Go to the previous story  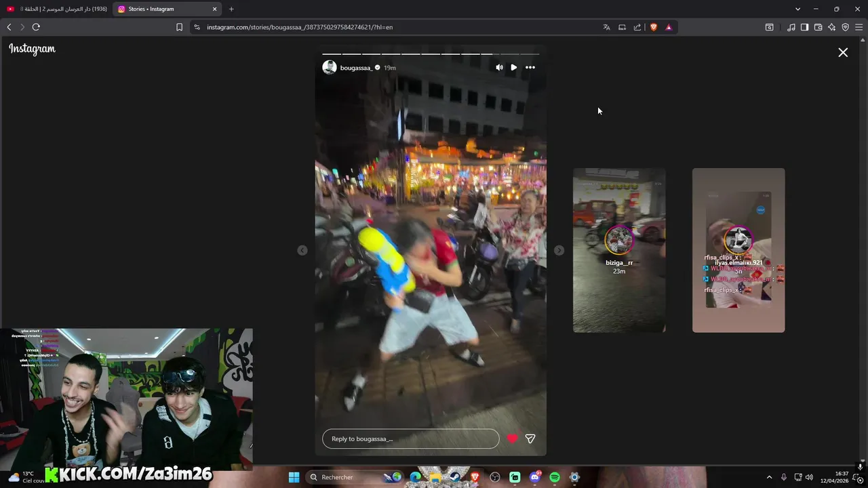click(302, 250)
